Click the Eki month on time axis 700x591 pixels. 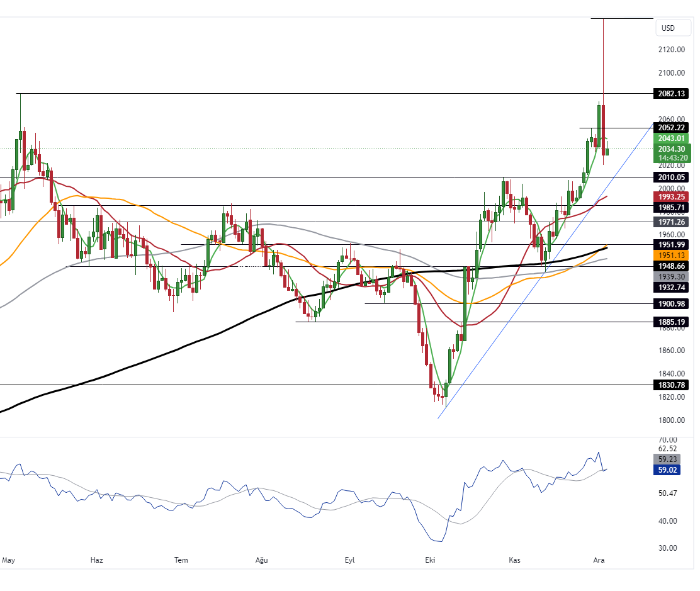pyautogui.click(x=431, y=560)
